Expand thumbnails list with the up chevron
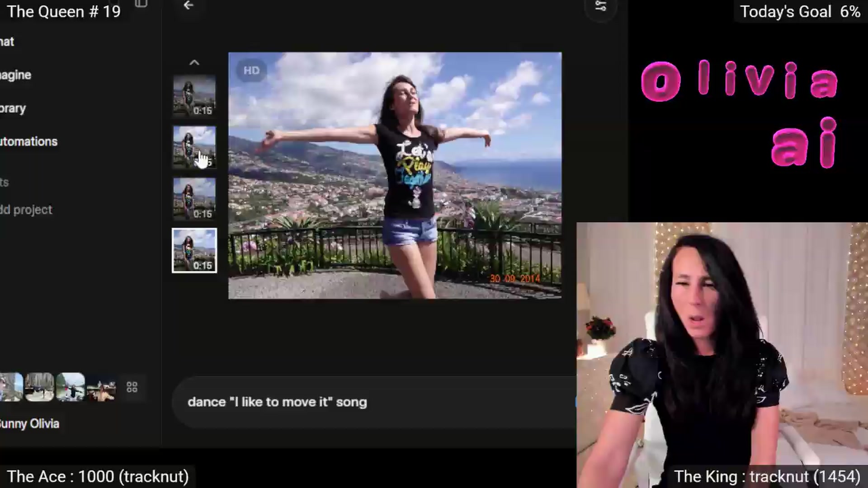The width and height of the screenshot is (868, 488). point(194,63)
